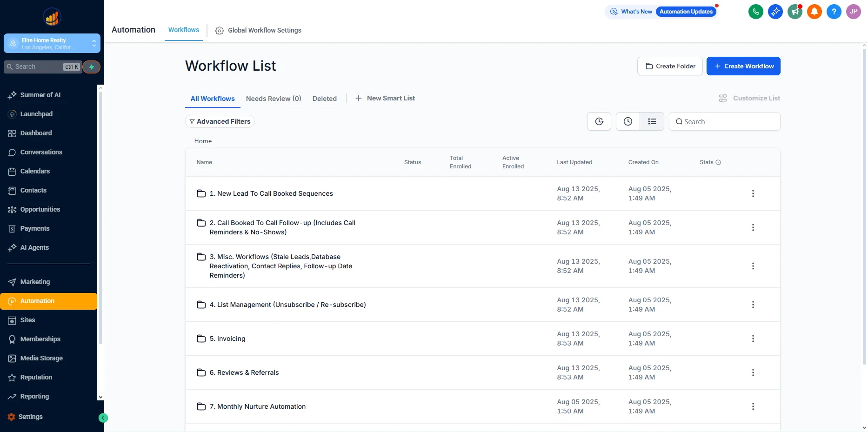868x432 pixels.
Task: Collapse the sidebar with green arrow
Action: 103,418
